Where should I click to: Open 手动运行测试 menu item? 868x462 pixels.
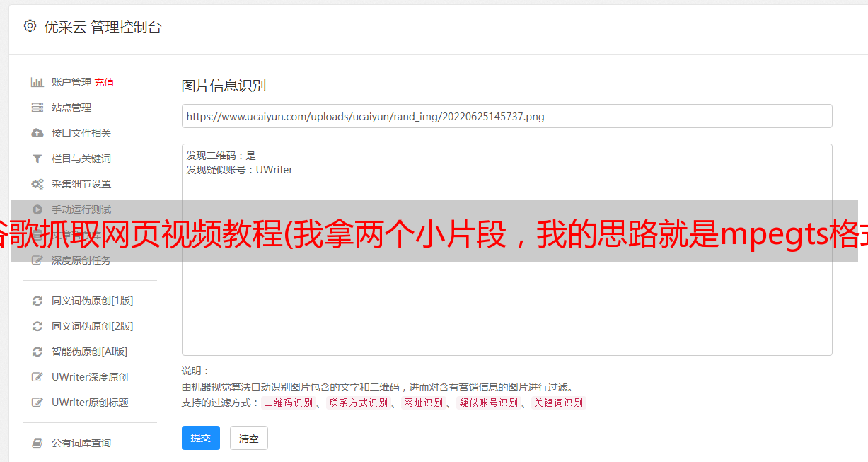click(x=81, y=209)
